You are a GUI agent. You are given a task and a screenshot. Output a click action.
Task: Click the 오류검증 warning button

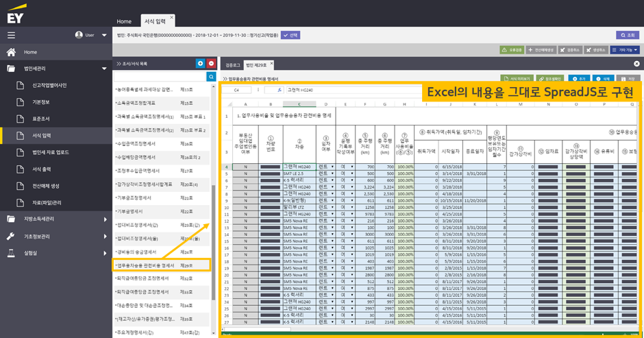coord(511,50)
